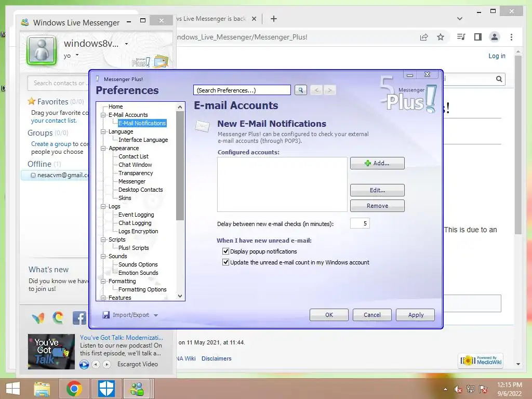This screenshot has height=399, width=532.
Task: Open the Chrome profile avatar icon
Action: pyautogui.click(x=495, y=37)
